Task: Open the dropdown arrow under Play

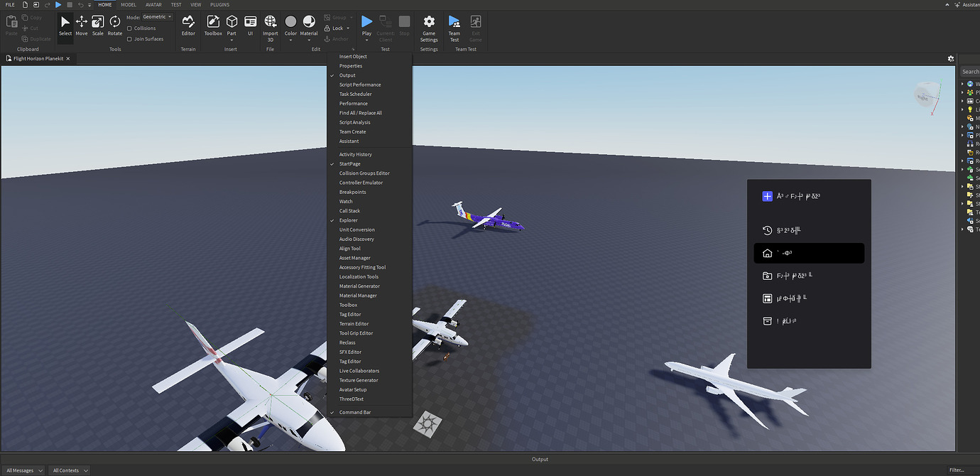Action: pyautogui.click(x=366, y=40)
